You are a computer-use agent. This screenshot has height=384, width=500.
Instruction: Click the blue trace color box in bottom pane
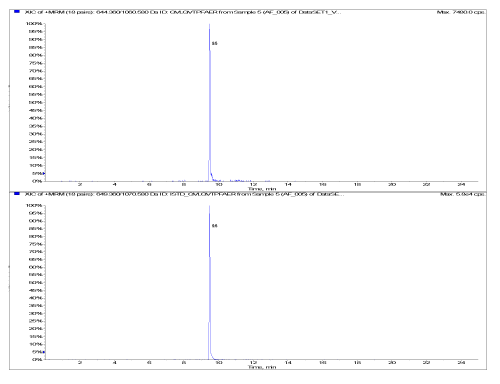(17, 193)
